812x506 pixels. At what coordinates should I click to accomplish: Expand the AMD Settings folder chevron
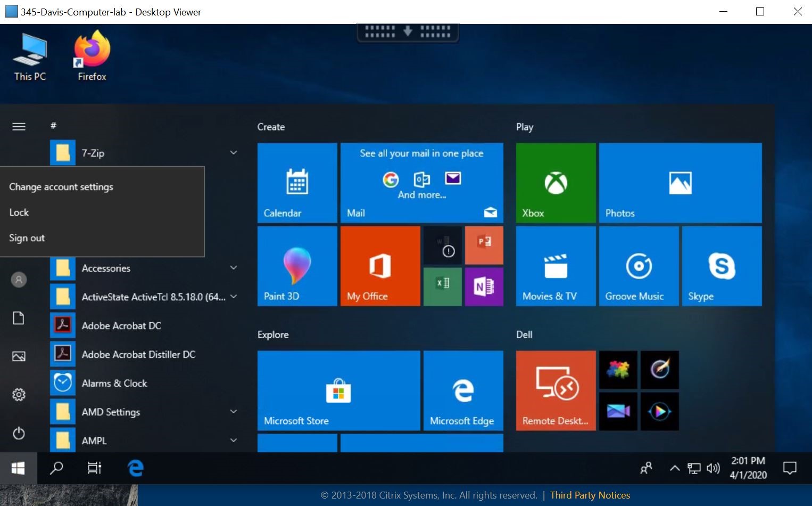233,412
